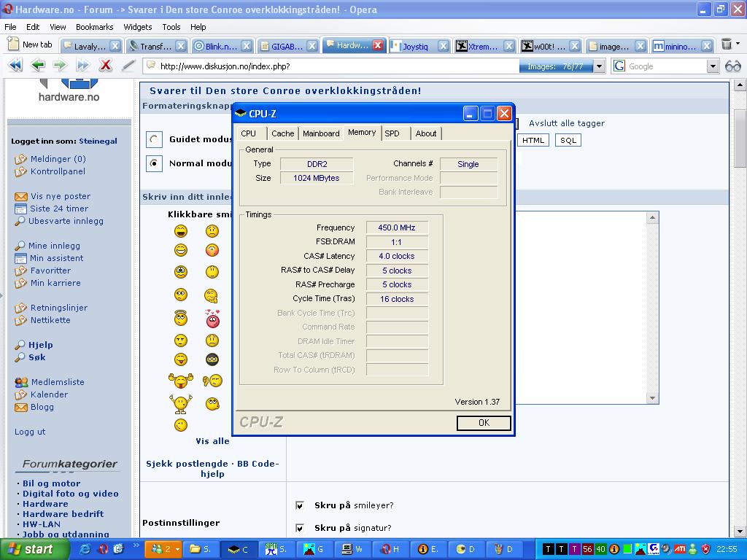Insert the ninja smiley with black mask
The height and width of the screenshot is (560, 747).
click(x=212, y=359)
